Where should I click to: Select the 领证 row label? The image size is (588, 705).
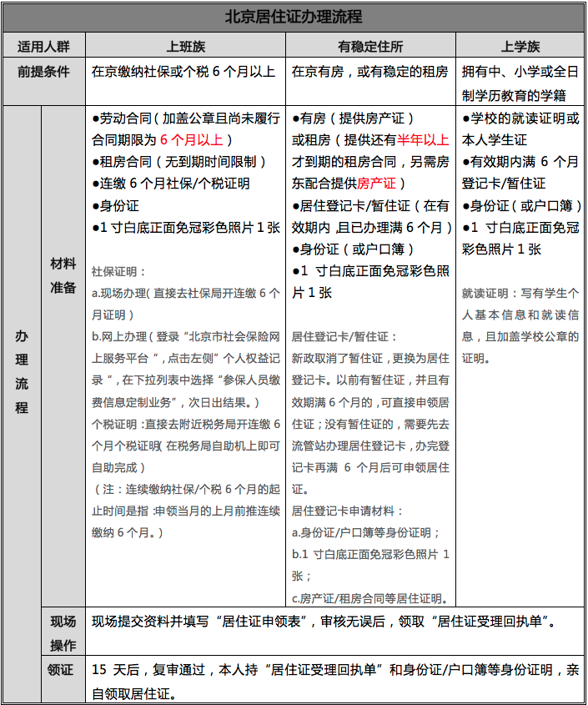63,670
